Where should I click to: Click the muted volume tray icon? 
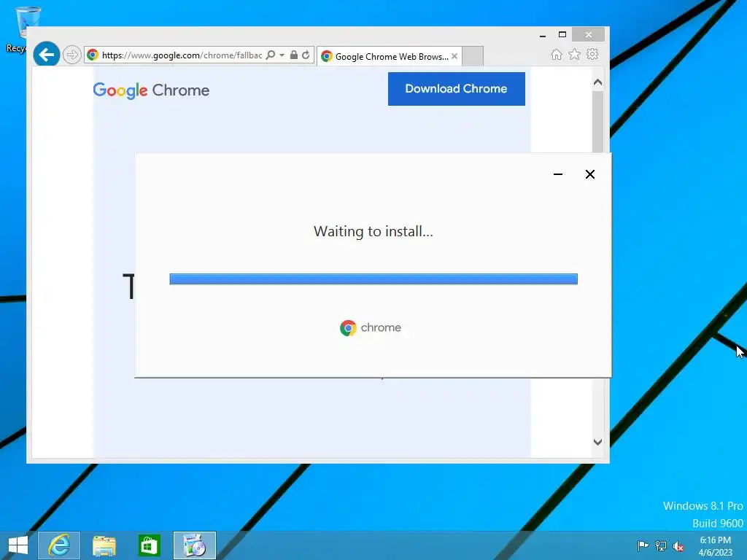tap(678, 546)
